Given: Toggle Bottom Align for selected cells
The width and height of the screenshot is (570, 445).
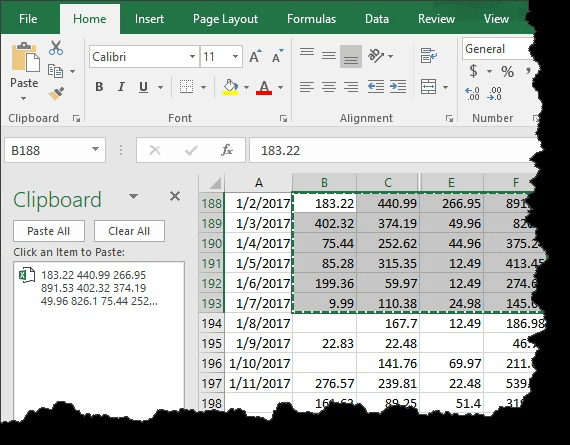Looking at the screenshot, I should click(351, 56).
